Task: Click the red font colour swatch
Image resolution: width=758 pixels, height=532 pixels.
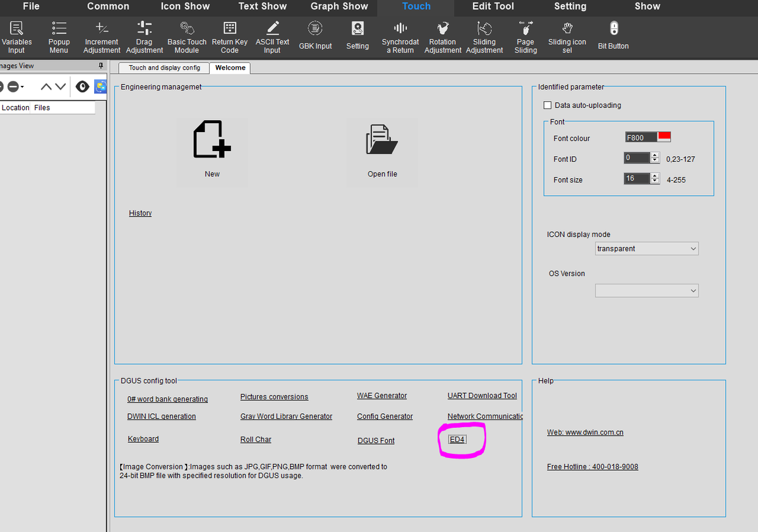Action: coord(665,137)
